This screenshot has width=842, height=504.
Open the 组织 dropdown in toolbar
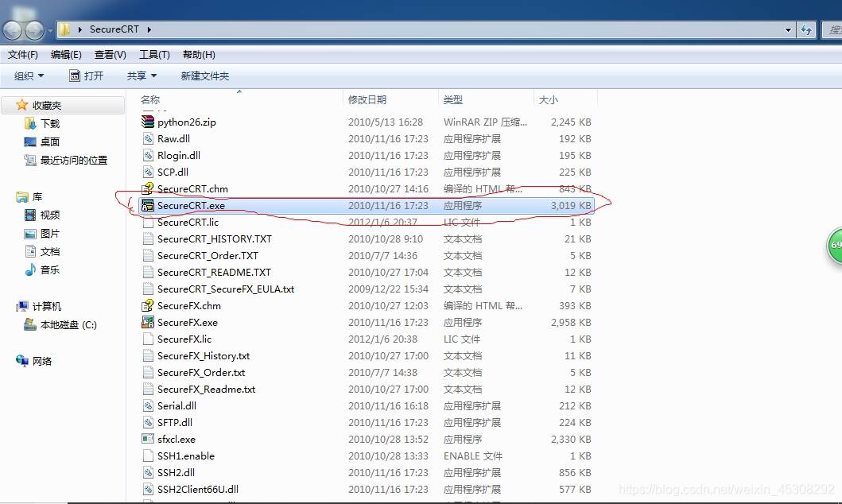point(29,76)
